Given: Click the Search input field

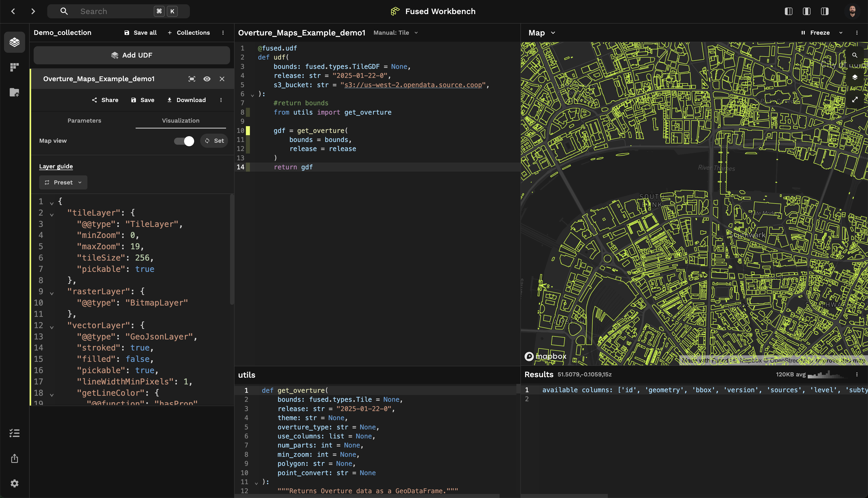Looking at the screenshot, I should (118, 11).
